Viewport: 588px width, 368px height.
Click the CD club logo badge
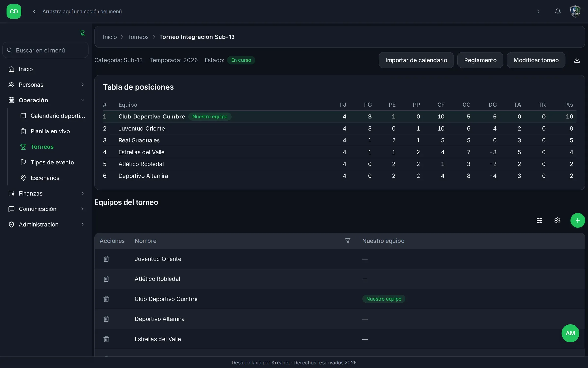click(14, 11)
